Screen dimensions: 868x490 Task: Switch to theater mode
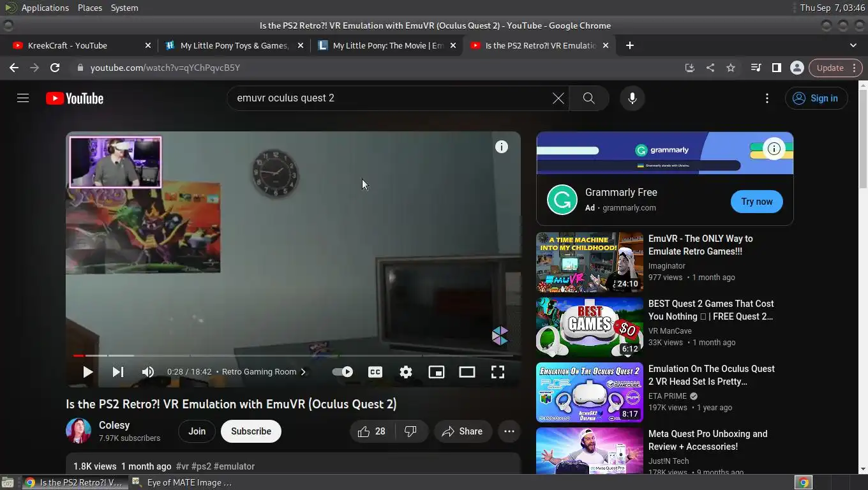coord(467,372)
